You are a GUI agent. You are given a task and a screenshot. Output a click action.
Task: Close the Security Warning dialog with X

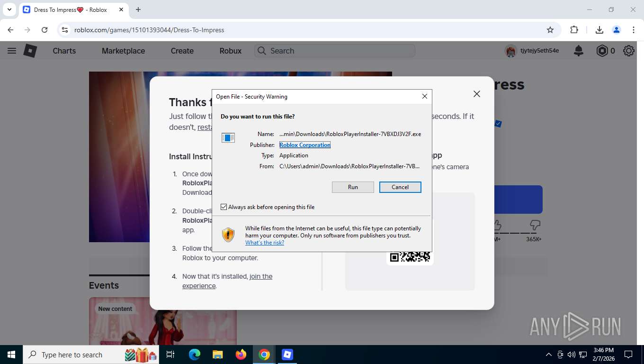click(x=425, y=96)
